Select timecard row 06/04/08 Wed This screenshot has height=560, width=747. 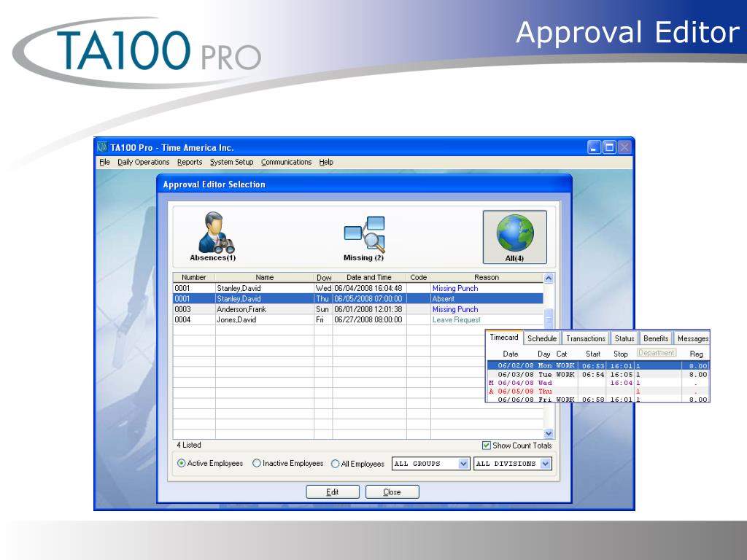coord(598,383)
